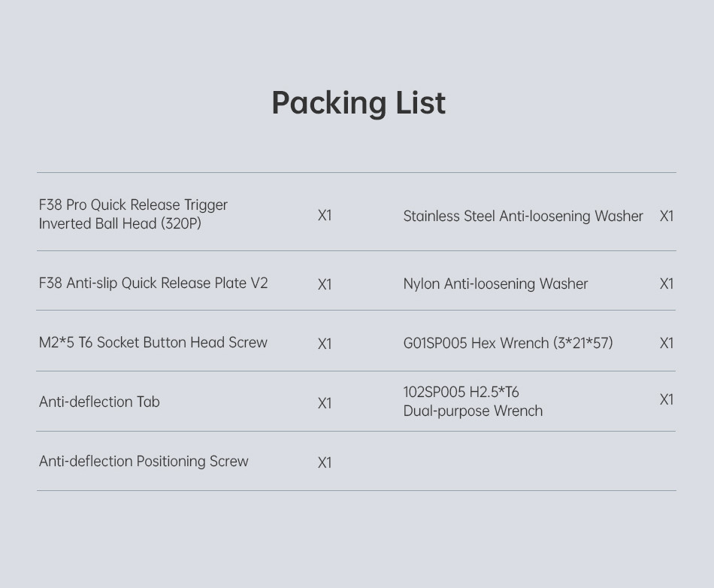The width and height of the screenshot is (714, 588).
Task: Click the Packing List heading
Action: click(x=359, y=104)
